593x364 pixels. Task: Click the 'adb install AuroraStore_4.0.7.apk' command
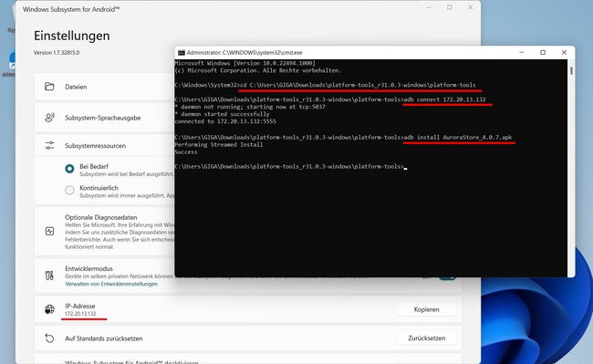pyautogui.click(x=458, y=137)
